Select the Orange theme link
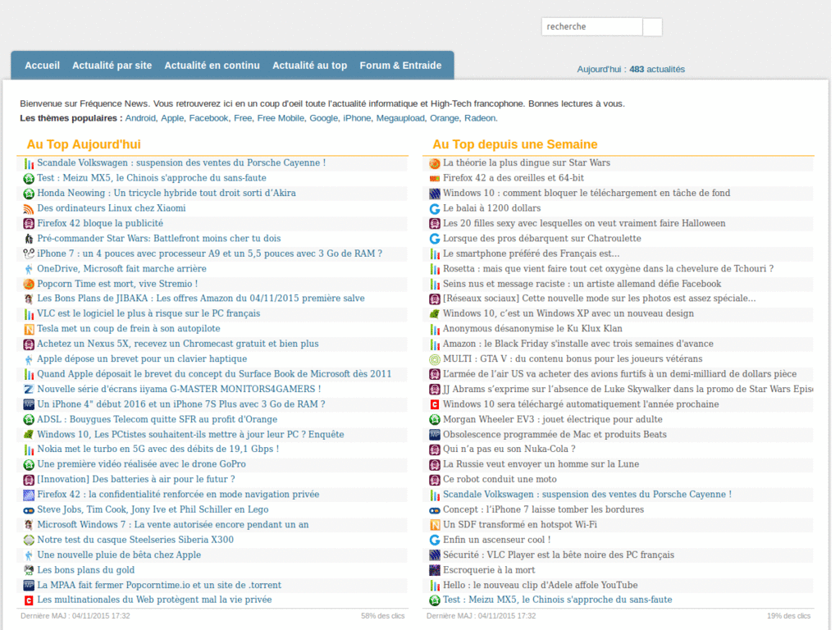This screenshot has height=630, width=840. click(444, 118)
